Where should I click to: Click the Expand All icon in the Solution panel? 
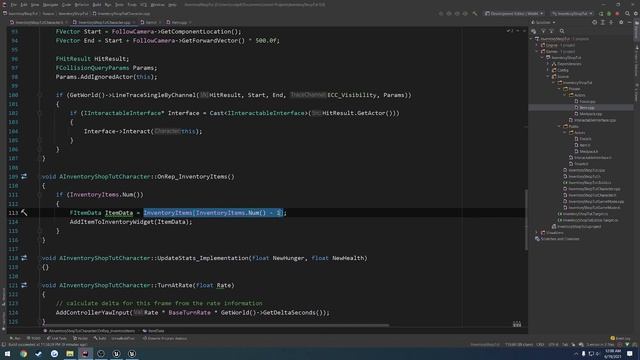(x=603, y=22)
